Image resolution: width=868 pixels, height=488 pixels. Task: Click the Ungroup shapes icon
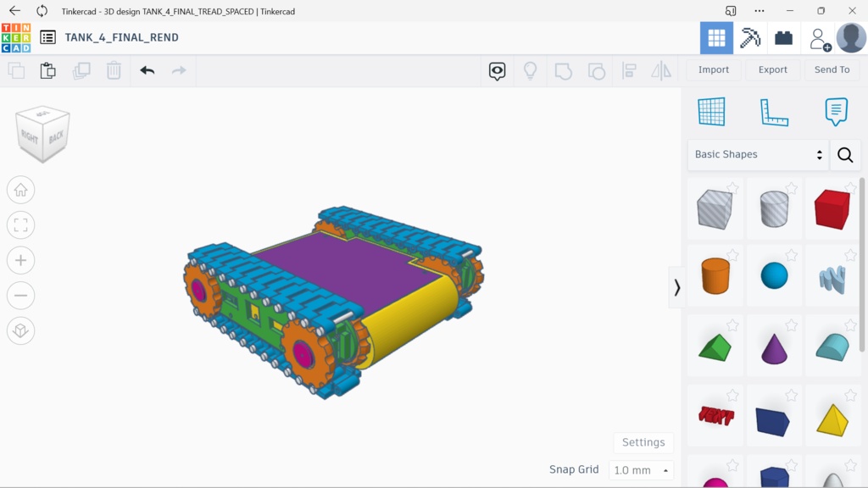[596, 71]
